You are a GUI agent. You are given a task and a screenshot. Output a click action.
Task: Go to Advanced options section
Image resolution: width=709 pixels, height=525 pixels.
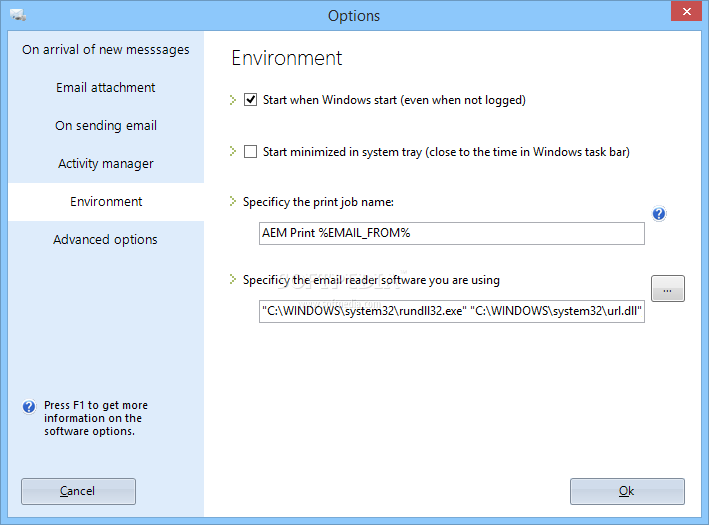coord(106,240)
